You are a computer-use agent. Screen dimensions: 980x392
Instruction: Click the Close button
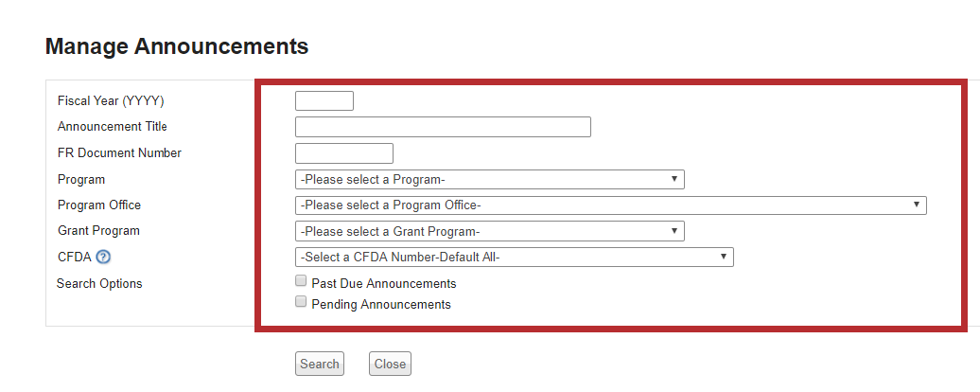pyautogui.click(x=390, y=364)
